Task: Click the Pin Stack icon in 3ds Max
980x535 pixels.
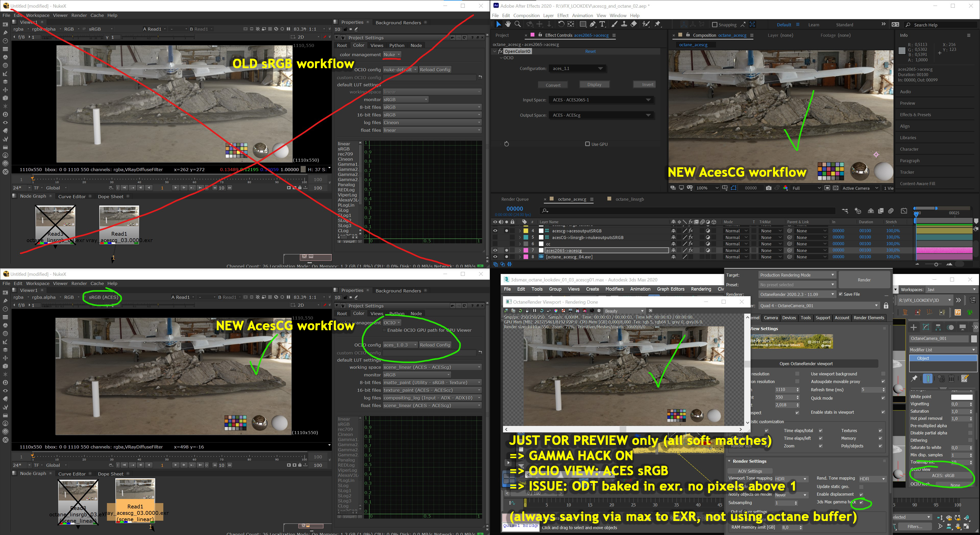Action: (x=914, y=378)
